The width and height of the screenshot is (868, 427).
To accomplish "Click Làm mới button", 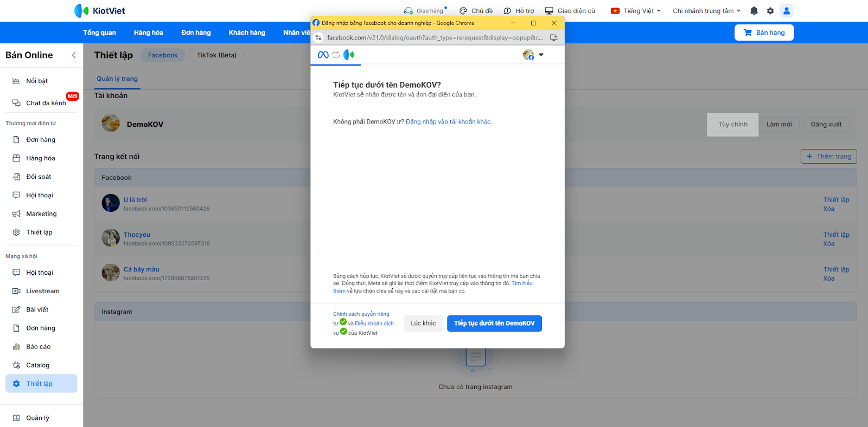I will [x=779, y=125].
